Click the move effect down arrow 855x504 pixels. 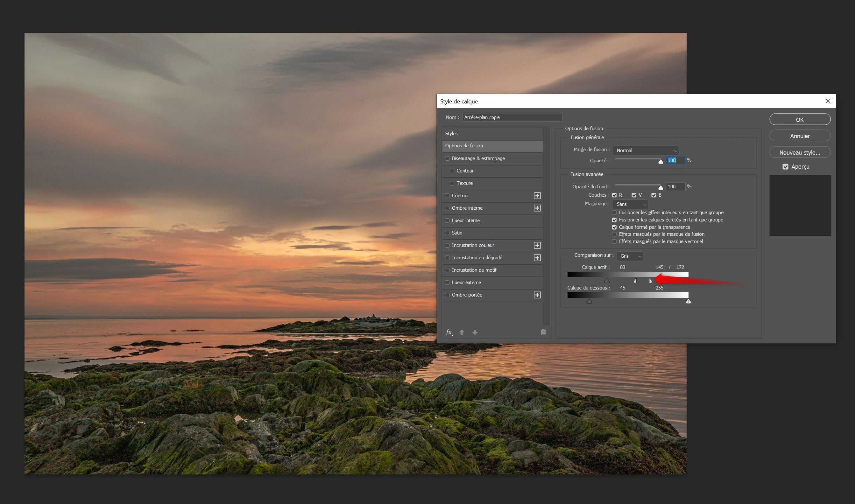tap(475, 332)
